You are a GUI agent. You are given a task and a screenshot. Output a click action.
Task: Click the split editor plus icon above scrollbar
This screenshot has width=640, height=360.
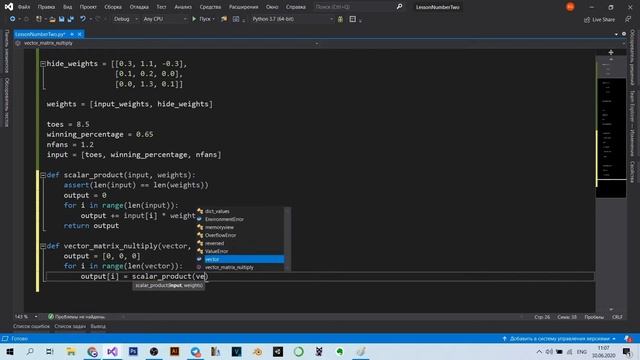click(611, 52)
